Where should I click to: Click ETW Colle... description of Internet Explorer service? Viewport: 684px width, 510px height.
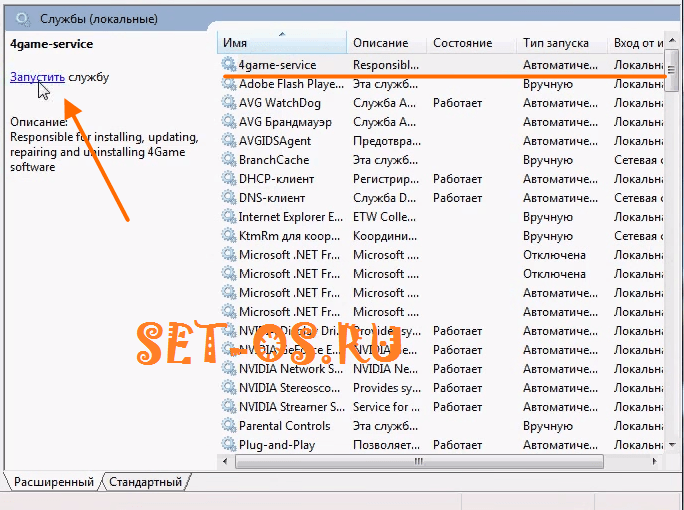(384, 217)
